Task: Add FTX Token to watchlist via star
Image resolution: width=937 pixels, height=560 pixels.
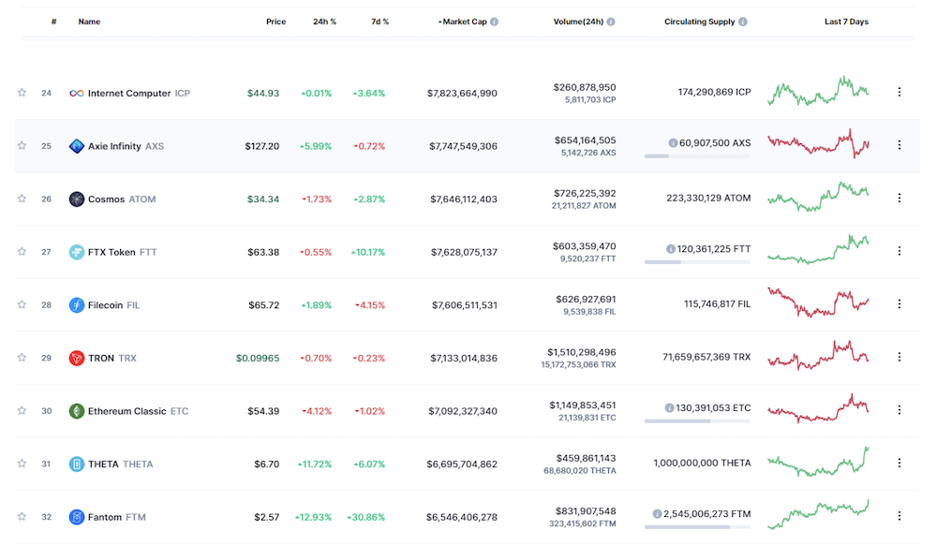Action: tap(22, 251)
